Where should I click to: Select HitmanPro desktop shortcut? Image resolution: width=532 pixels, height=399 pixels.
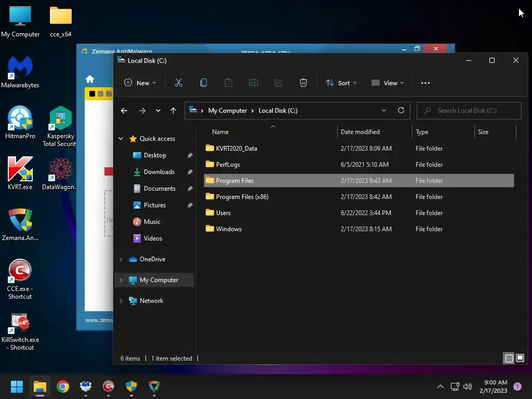point(20,123)
